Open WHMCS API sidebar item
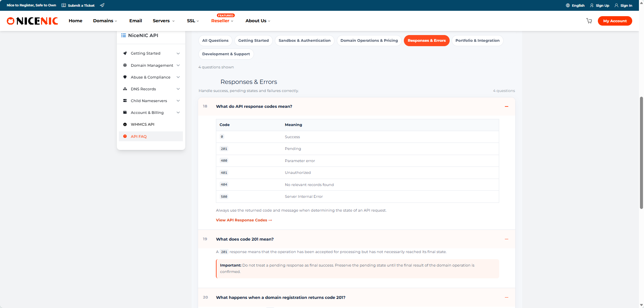This screenshot has width=644, height=308. point(151,124)
